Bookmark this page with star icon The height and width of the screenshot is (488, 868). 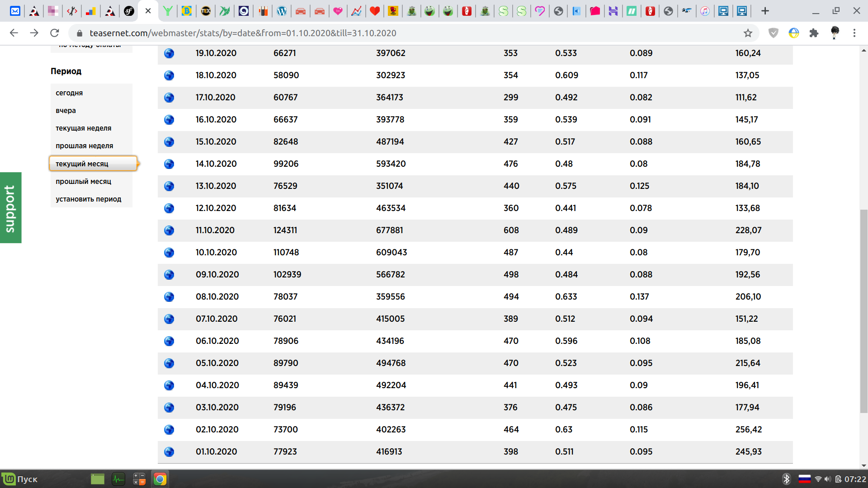pyautogui.click(x=748, y=33)
